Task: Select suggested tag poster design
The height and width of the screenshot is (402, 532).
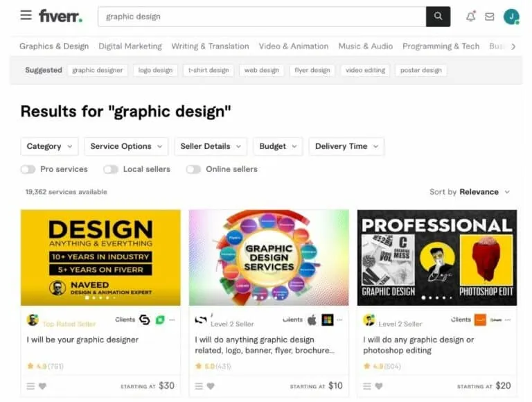Action: tap(421, 70)
